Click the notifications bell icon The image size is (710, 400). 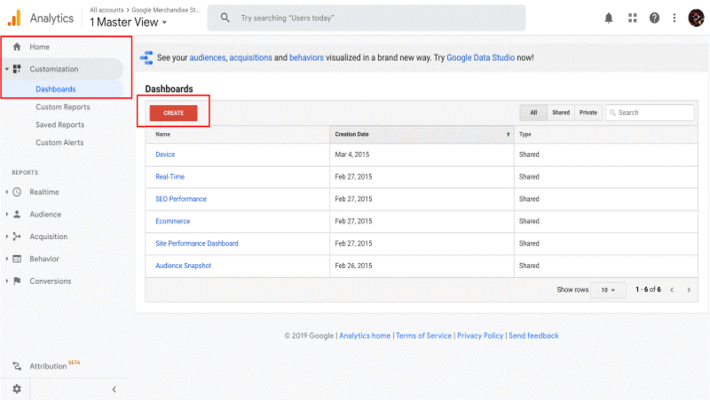(x=609, y=18)
